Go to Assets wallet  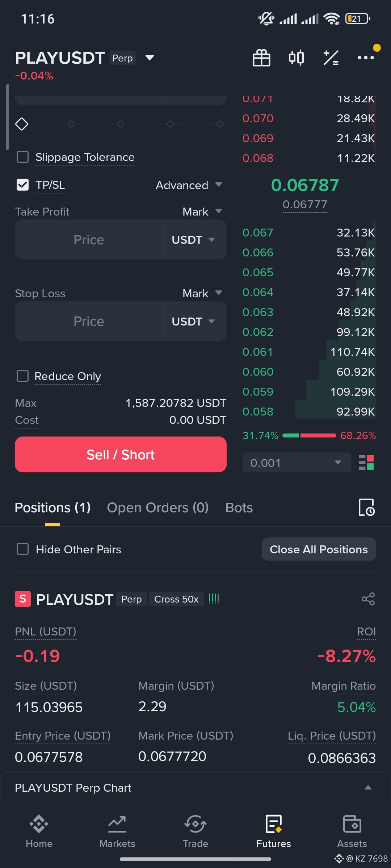tap(352, 831)
